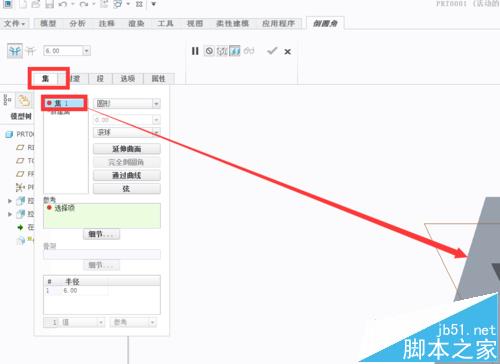The image size is (500, 364).
Task: Click the application icon at the top-left corner
Action: pyautogui.click(x=7, y=4)
